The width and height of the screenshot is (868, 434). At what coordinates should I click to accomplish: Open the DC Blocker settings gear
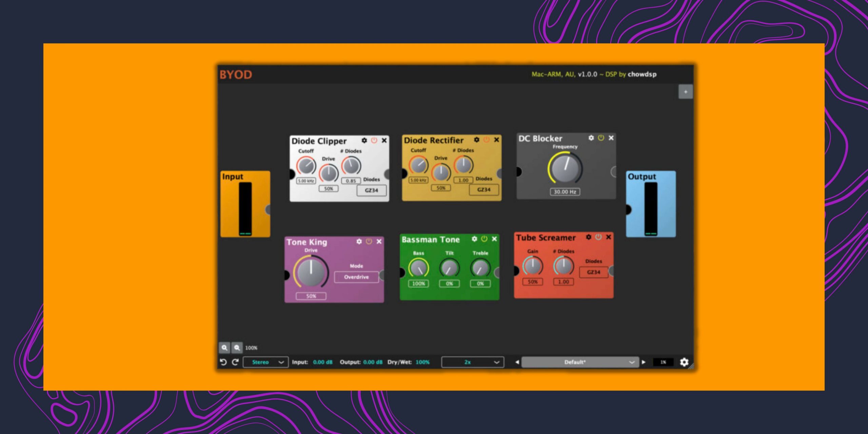click(591, 138)
